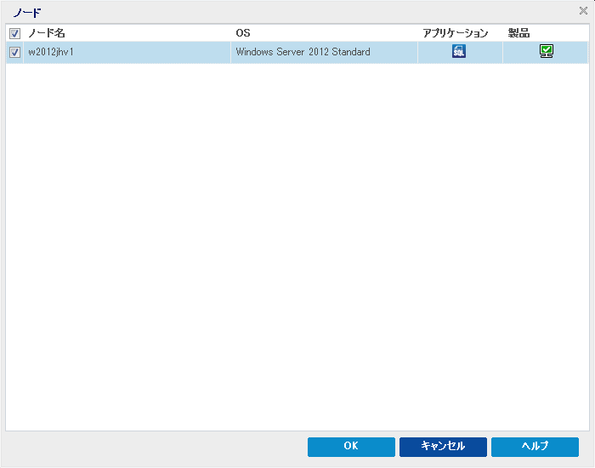Click the OS column header
The height and width of the screenshot is (468, 595).
coord(243,33)
